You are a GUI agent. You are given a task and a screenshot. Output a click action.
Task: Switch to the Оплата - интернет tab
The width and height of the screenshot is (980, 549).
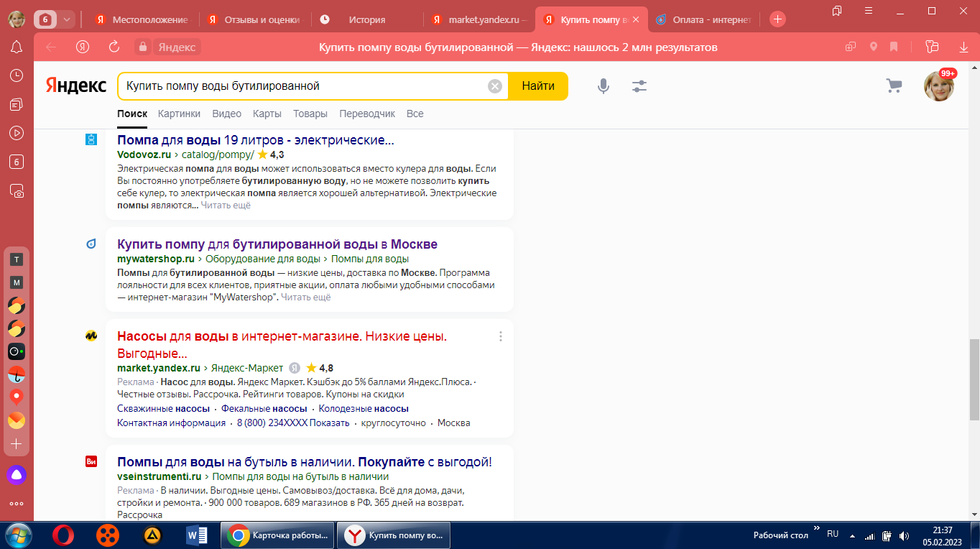pos(704,19)
